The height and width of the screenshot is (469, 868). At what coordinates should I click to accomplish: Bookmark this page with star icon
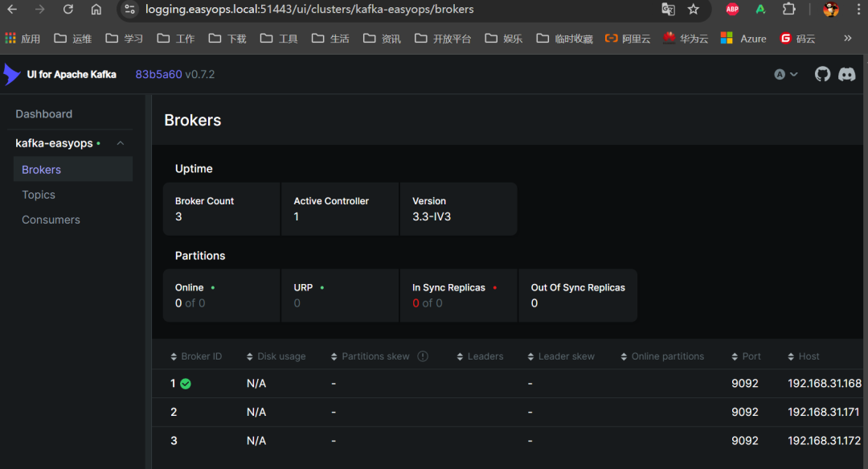pyautogui.click(x=693, y=10)
